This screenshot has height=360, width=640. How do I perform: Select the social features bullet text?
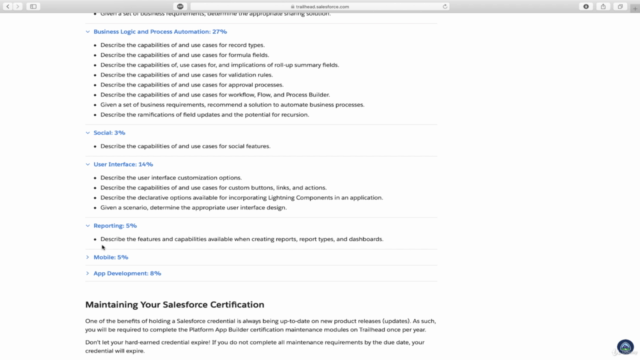point(185,146)
